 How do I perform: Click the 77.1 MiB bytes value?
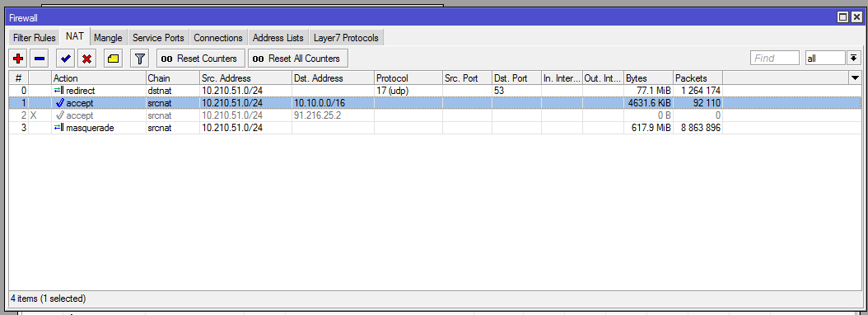coord(655,91)
